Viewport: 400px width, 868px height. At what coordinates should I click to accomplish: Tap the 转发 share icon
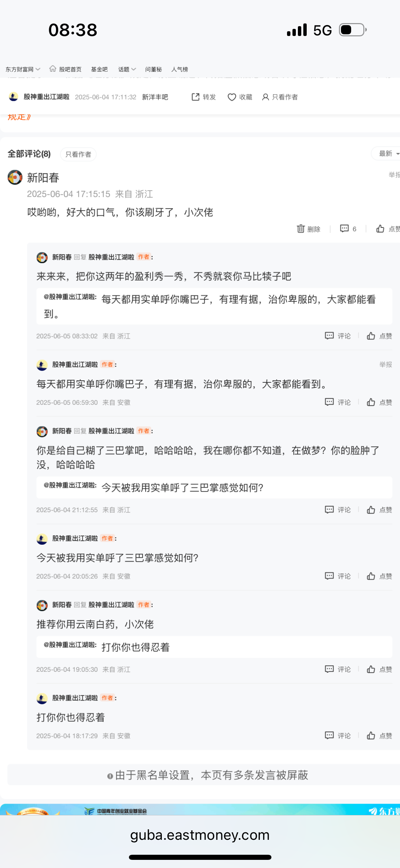tap(195, 97)
